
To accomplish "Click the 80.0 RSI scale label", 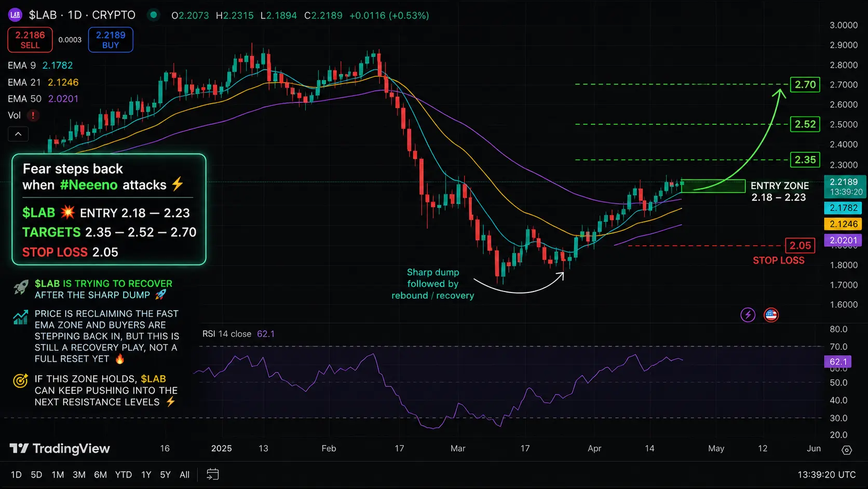I will (838, 329).
